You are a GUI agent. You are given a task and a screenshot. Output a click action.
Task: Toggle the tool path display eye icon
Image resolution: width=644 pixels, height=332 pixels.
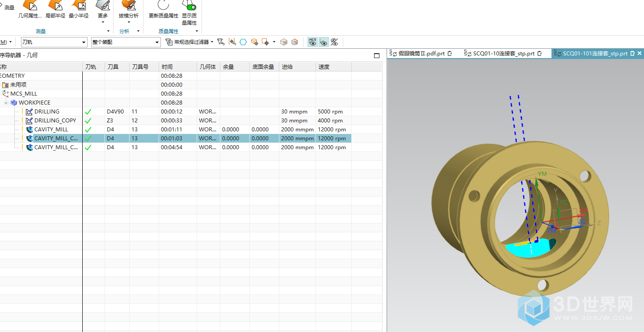point(324,42)
